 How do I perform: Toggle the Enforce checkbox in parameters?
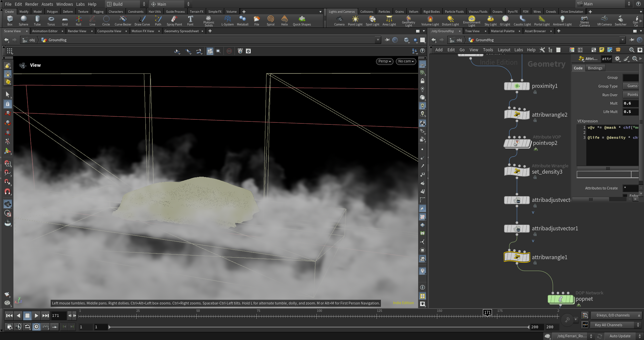(625, 195)
